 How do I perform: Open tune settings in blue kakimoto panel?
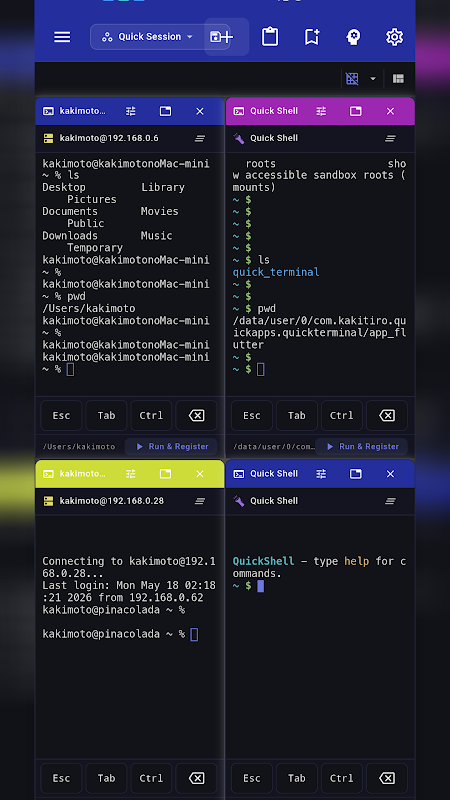point(131,111)
